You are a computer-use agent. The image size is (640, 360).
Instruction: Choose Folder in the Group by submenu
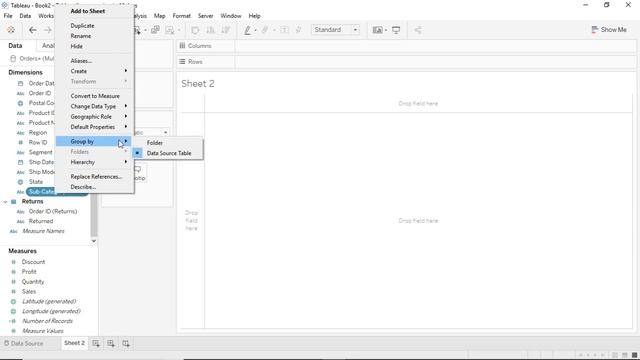click(x=155, y=143)
